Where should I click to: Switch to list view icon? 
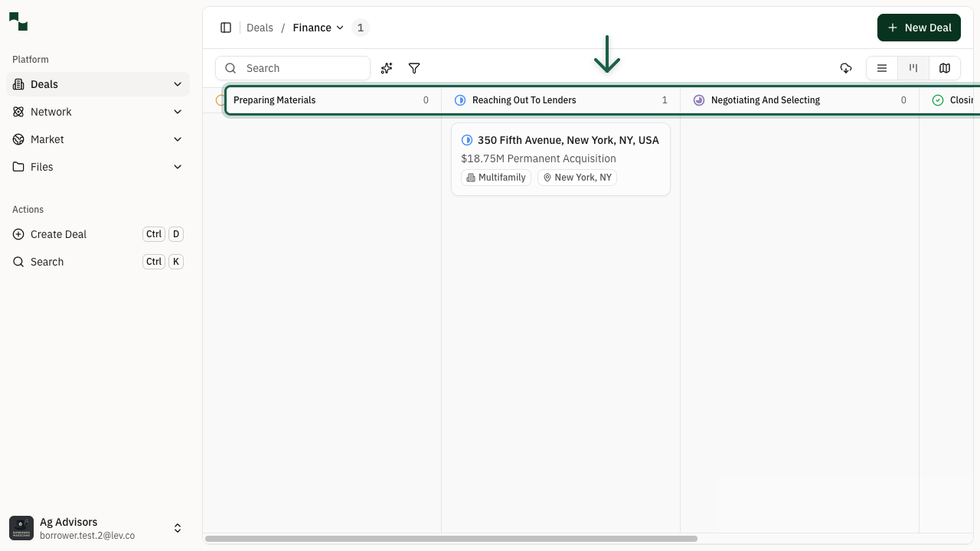tap(881, 68)
